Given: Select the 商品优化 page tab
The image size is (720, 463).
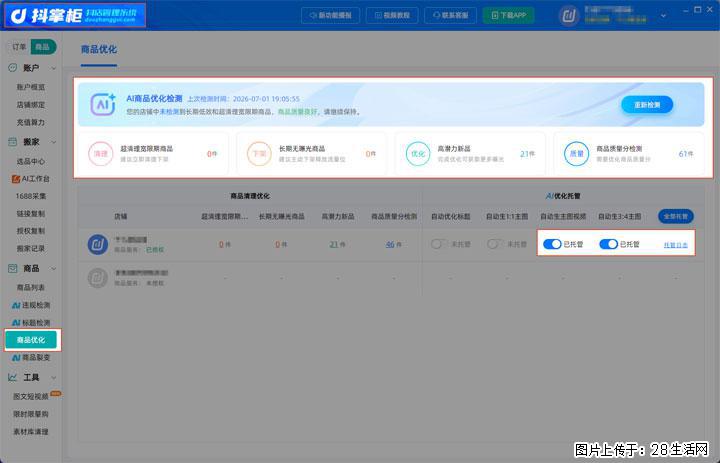Looking at the screenshot, I should (99, 50).
